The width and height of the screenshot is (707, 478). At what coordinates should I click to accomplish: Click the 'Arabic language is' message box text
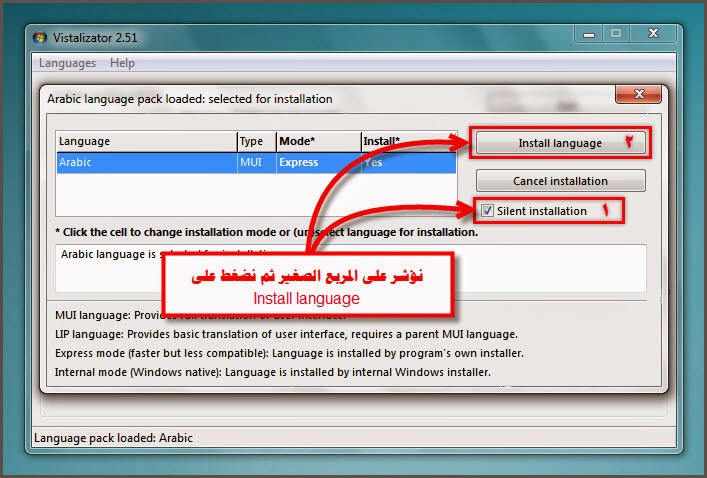tap(108, 254)
